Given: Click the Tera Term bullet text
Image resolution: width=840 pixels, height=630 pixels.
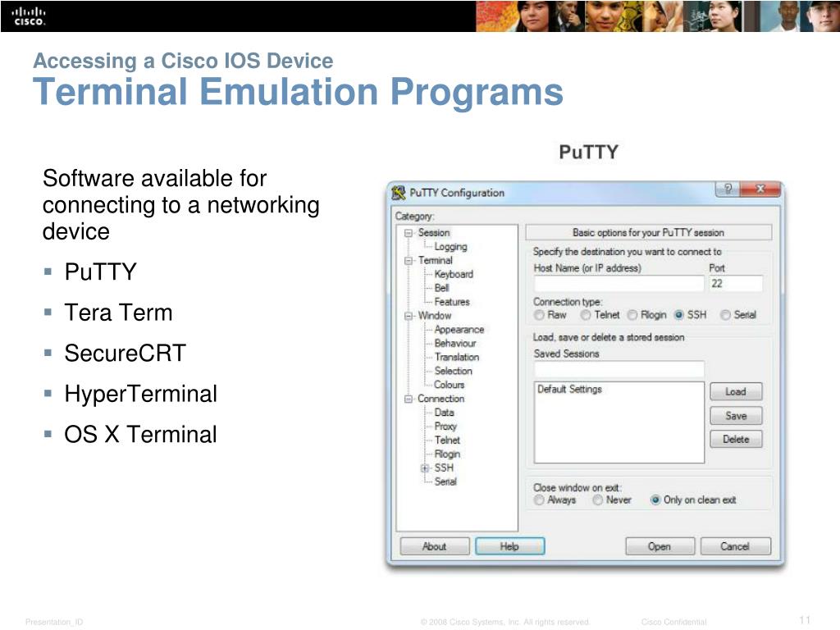Looking at the screenshot, I should (118, 313).
